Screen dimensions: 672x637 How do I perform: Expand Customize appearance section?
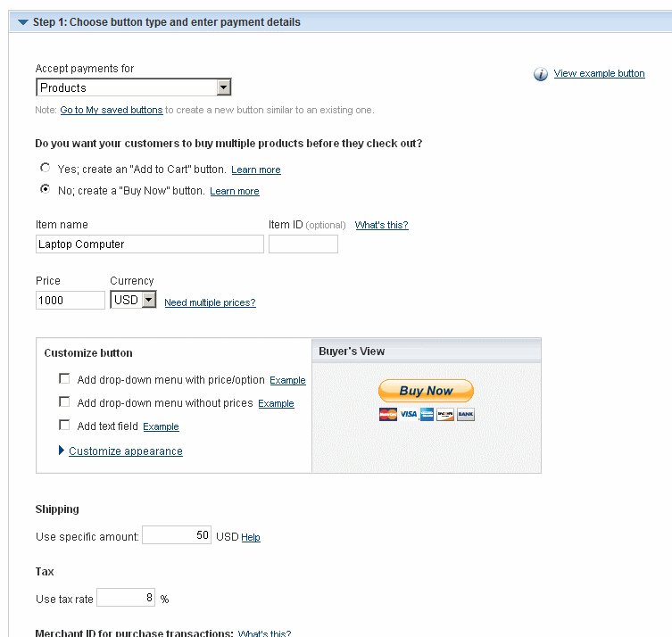pyautogui.click(x=126, y=451)
